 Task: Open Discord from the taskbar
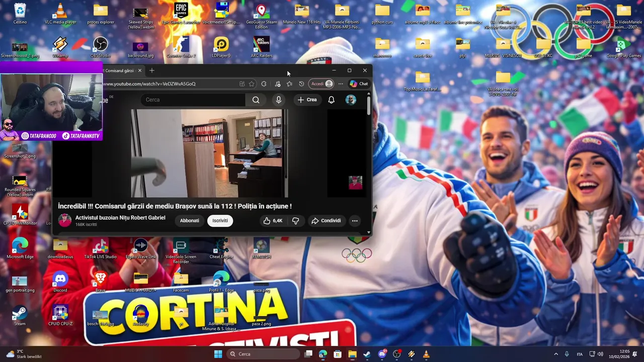click(382, 354)
